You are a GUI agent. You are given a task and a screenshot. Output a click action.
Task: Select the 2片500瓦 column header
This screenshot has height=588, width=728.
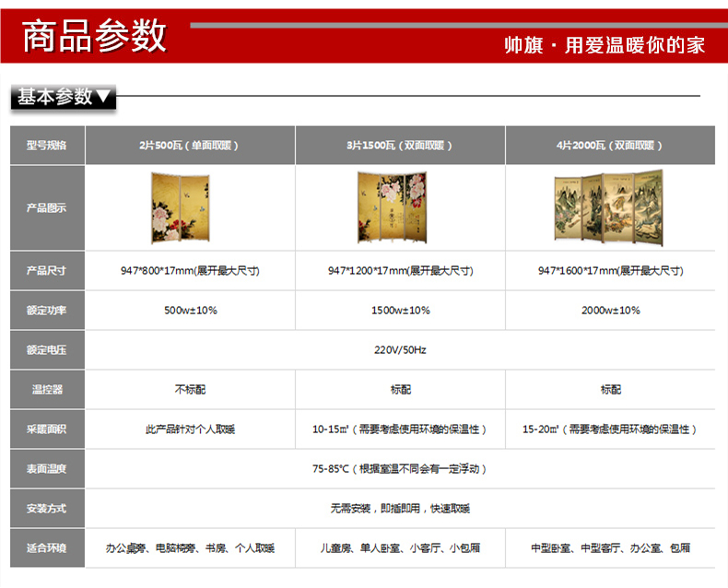click(189, 146)
